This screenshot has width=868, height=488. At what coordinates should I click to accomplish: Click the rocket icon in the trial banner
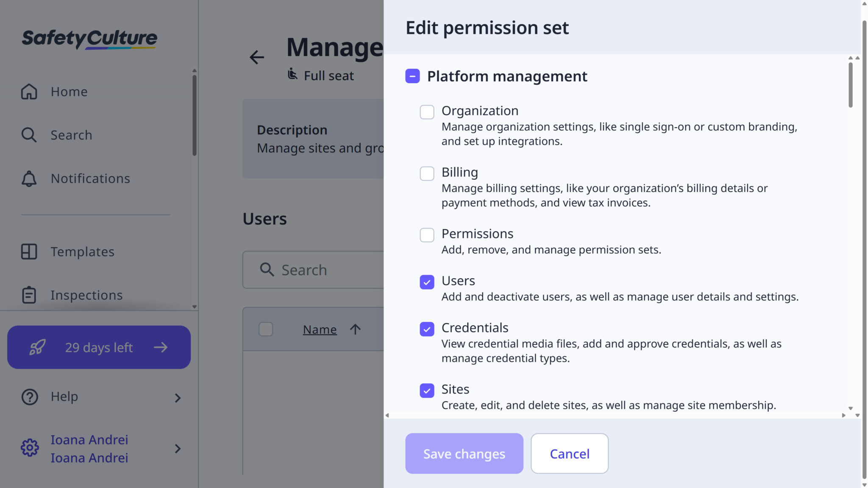(x=38, y=347)
